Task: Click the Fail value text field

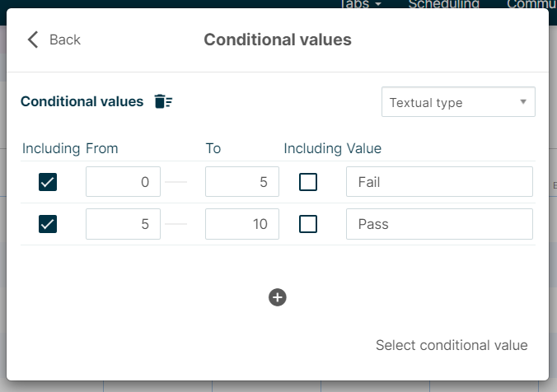Action: point(439,182)
